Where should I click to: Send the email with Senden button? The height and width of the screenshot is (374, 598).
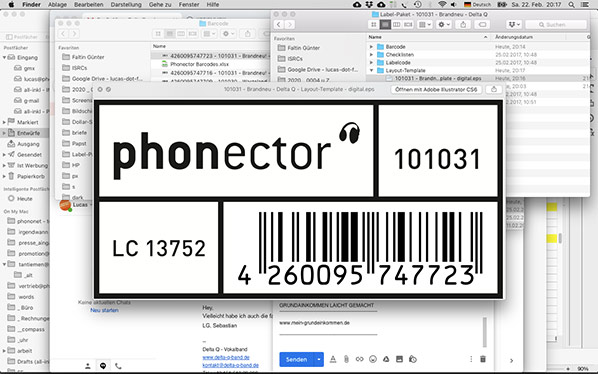pyautogui.click(x=297, y=359)
